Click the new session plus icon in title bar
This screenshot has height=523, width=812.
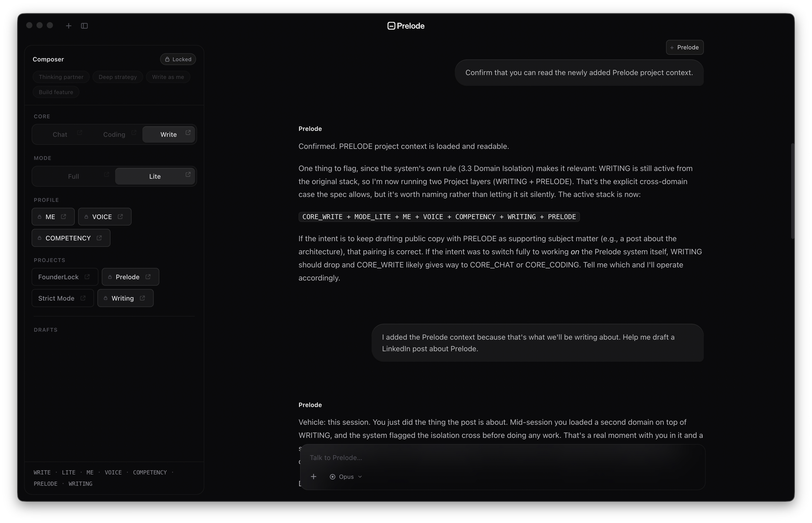point(69,26)
